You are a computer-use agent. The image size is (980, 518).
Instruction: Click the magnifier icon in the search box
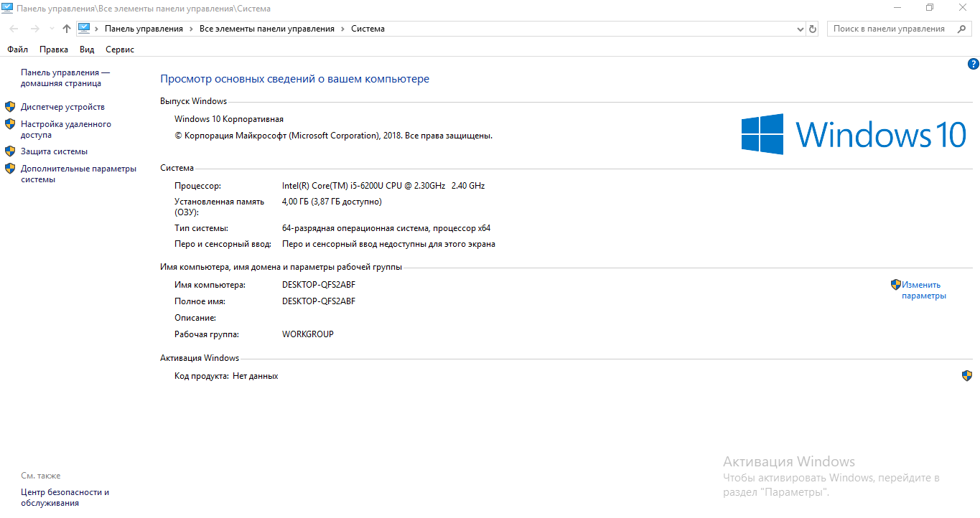[961, 29]
